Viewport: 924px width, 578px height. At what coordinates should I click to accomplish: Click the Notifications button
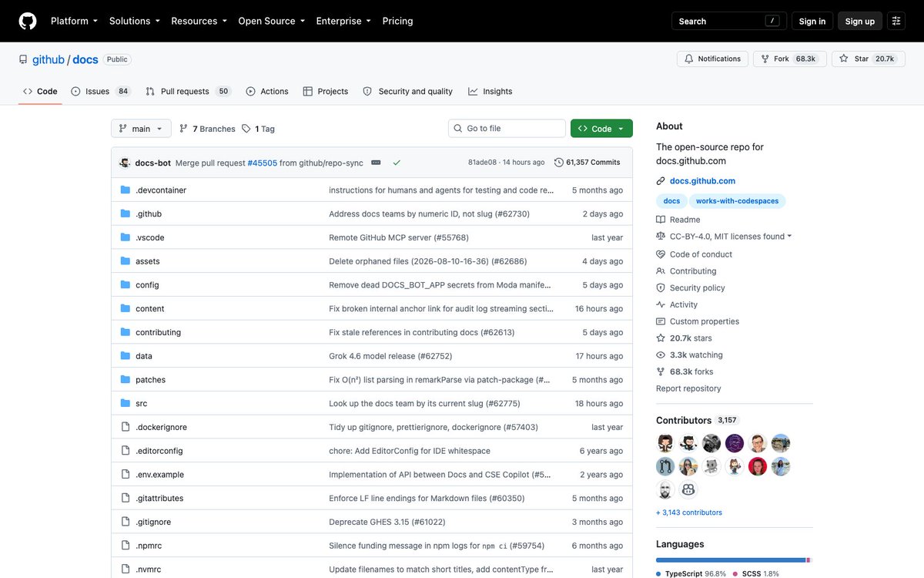(x=712, y=59)
